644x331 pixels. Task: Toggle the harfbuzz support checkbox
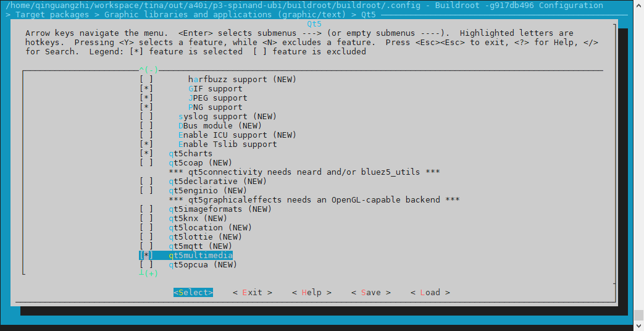pos(146,79)
